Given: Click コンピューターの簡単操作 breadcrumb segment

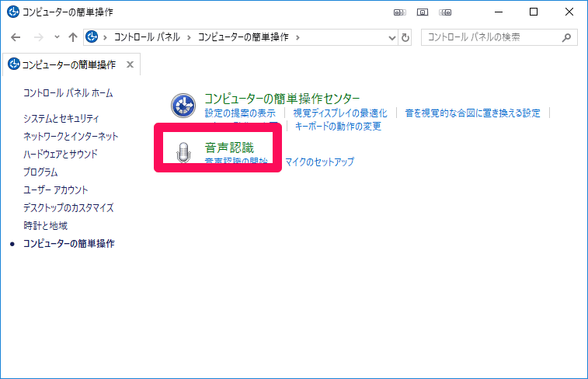Looking at the screenshot, I should pos(243,37).
